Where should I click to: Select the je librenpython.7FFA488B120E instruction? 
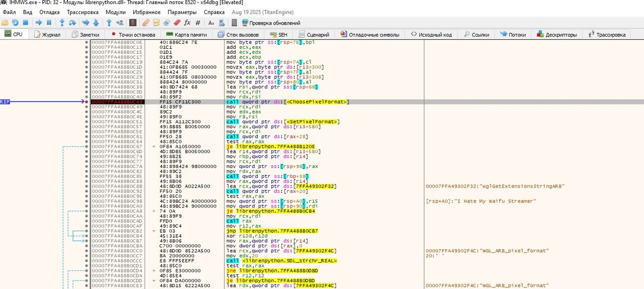[271, 146]
